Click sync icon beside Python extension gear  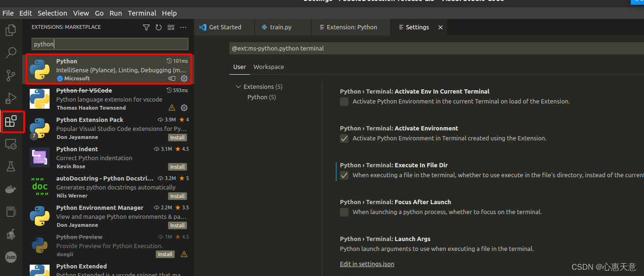click(172, 78)
